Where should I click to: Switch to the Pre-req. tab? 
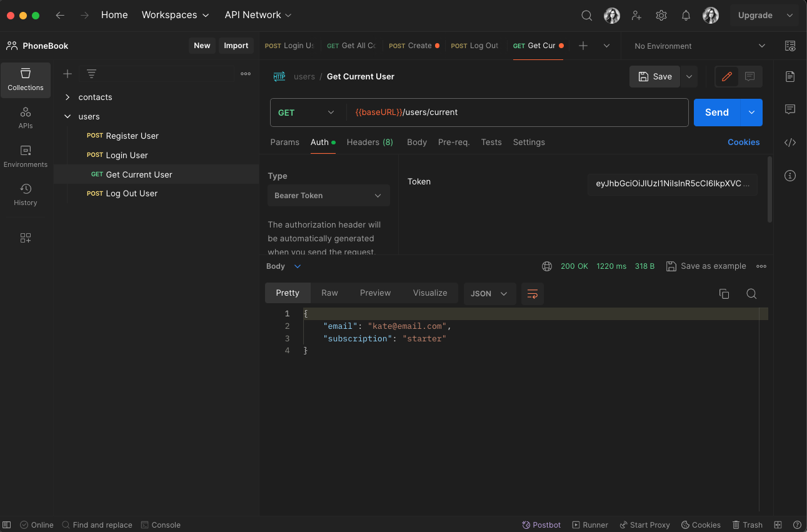[x=454, y=143]
